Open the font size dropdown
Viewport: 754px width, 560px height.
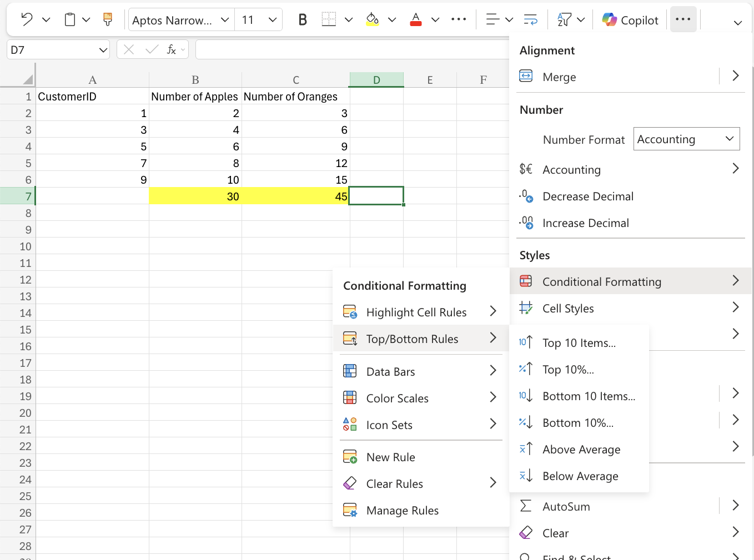coord(259,19)
